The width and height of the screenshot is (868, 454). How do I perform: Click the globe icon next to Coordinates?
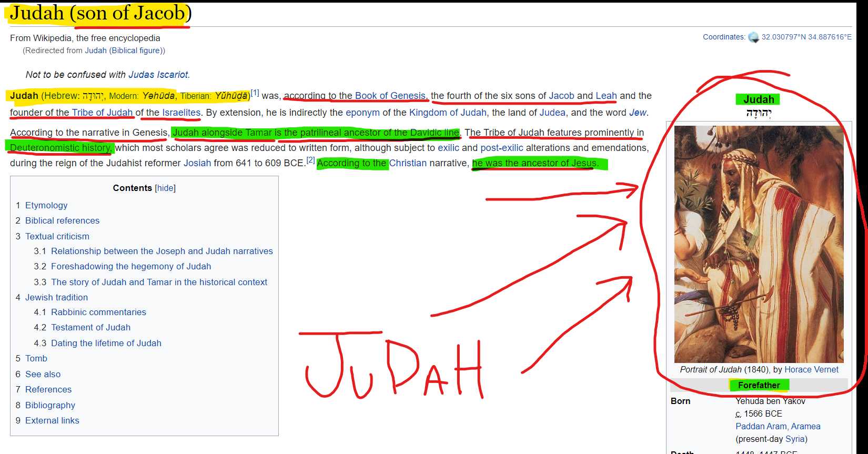[753, 37]
